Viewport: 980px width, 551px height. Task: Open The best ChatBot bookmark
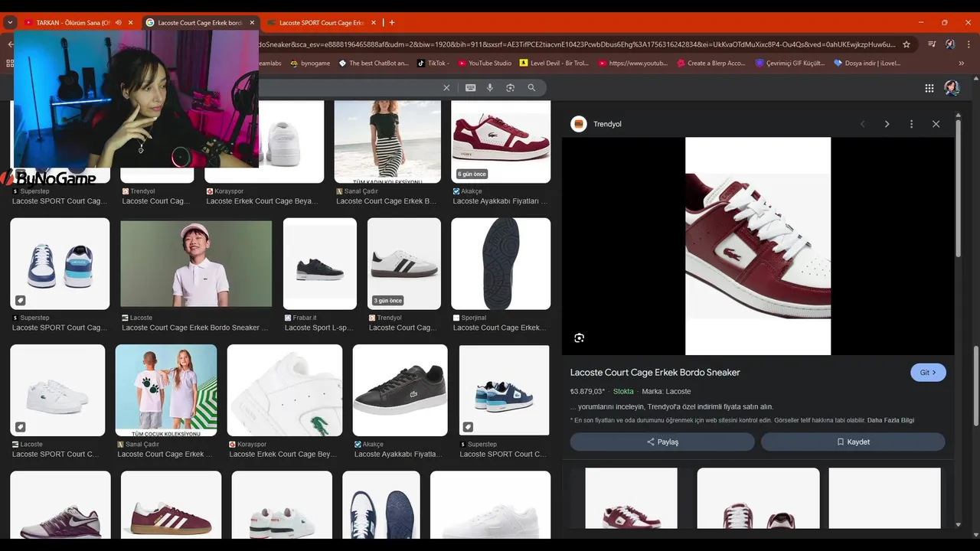[x=374, y=64]
